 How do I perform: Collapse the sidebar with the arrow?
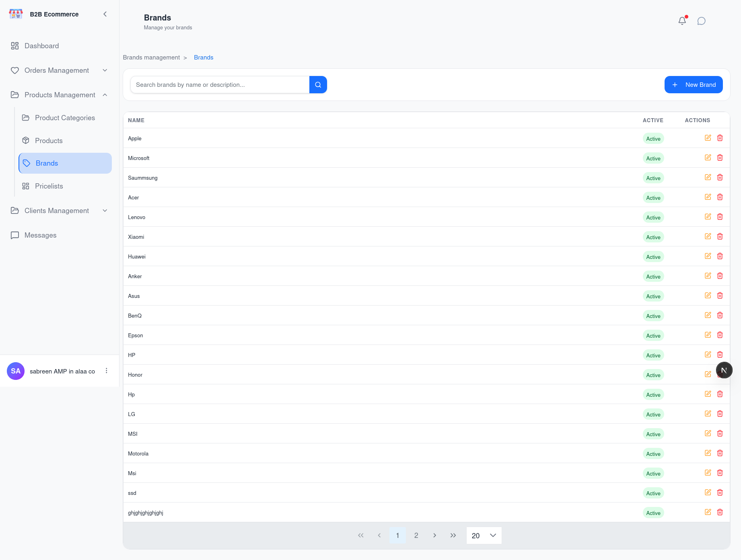click(105, 14)
